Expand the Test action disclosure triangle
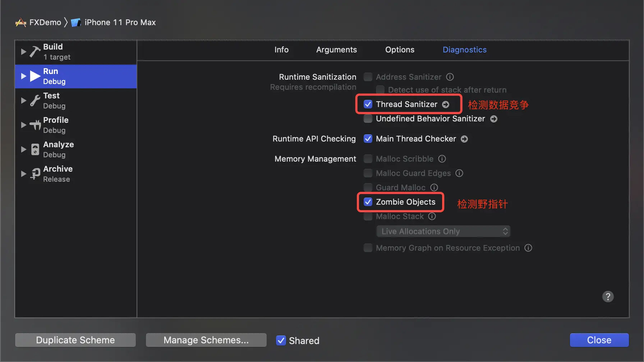The width and height of the screenshot is (644, 362). click(x=24, y=101)
